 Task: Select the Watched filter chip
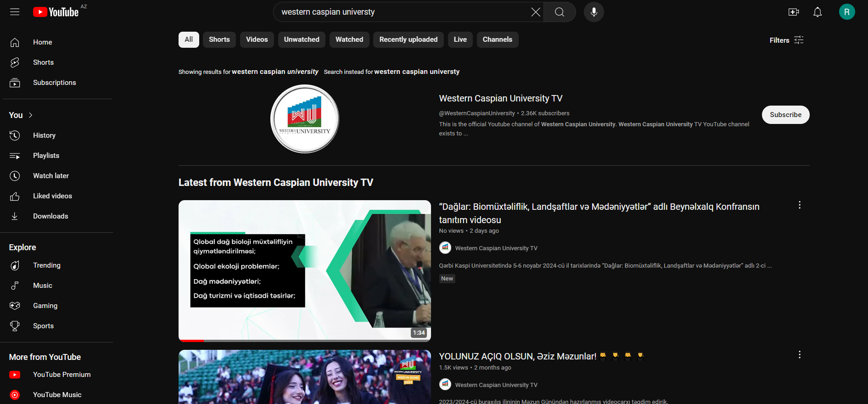(x=349, y=39)
